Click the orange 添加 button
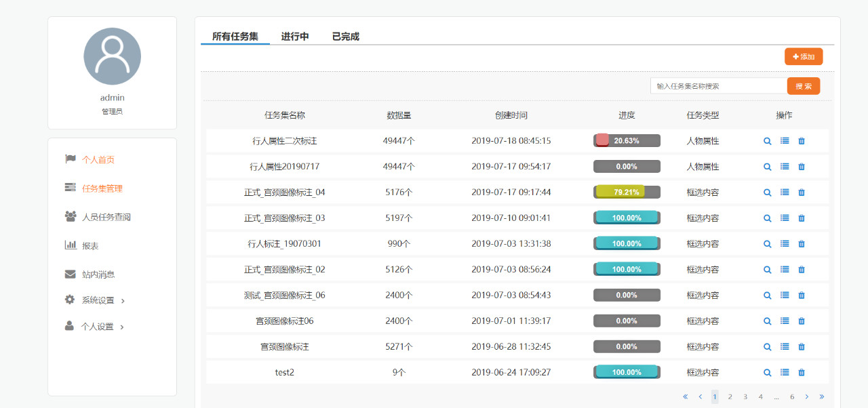The image size is (868, 408). click(804, 57)
